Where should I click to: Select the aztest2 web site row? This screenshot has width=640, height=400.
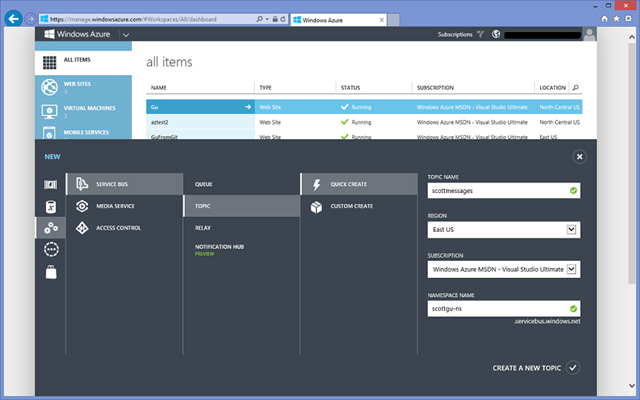coord(364,122)
